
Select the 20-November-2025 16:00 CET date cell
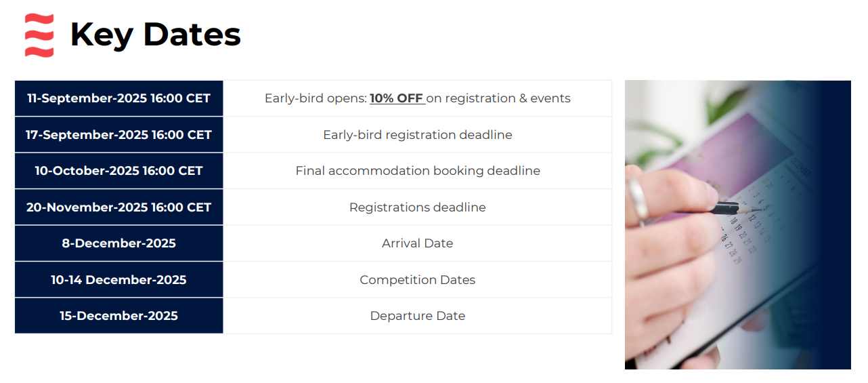tap(119, 207)
